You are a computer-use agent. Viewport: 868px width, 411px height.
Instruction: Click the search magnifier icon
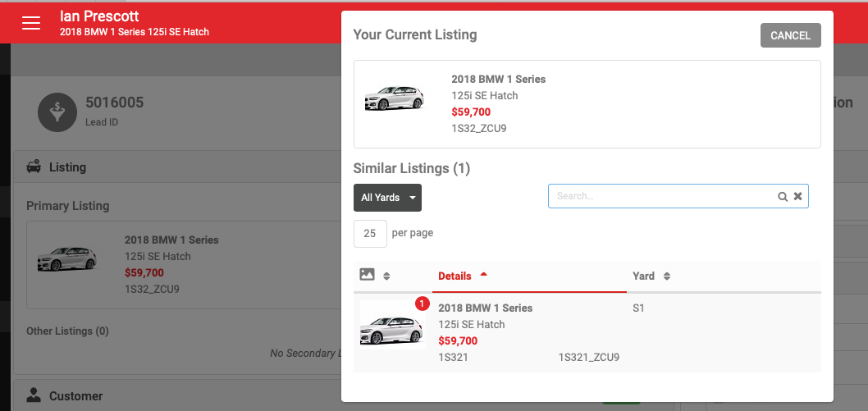[x=782, y=196]
